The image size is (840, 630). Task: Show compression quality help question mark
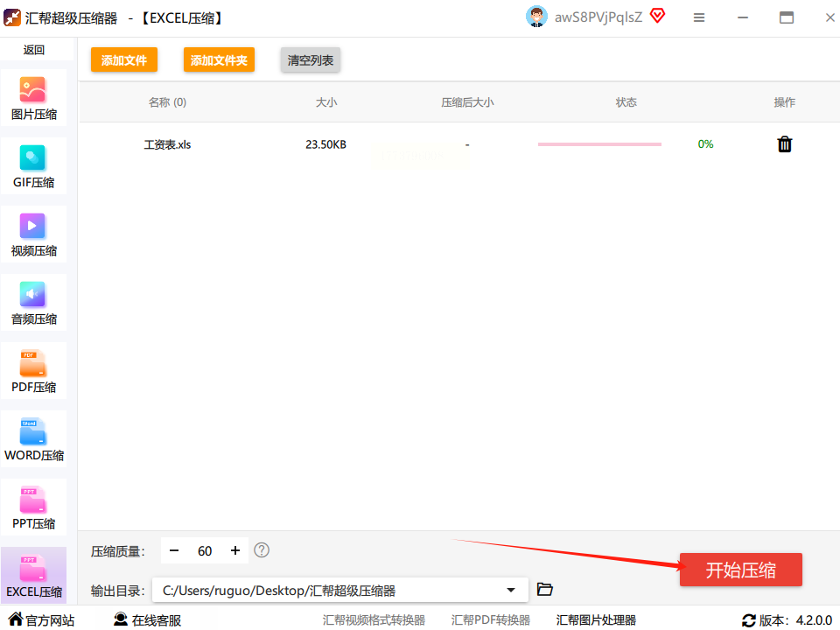pyautogui.click(x=262, y=550)
